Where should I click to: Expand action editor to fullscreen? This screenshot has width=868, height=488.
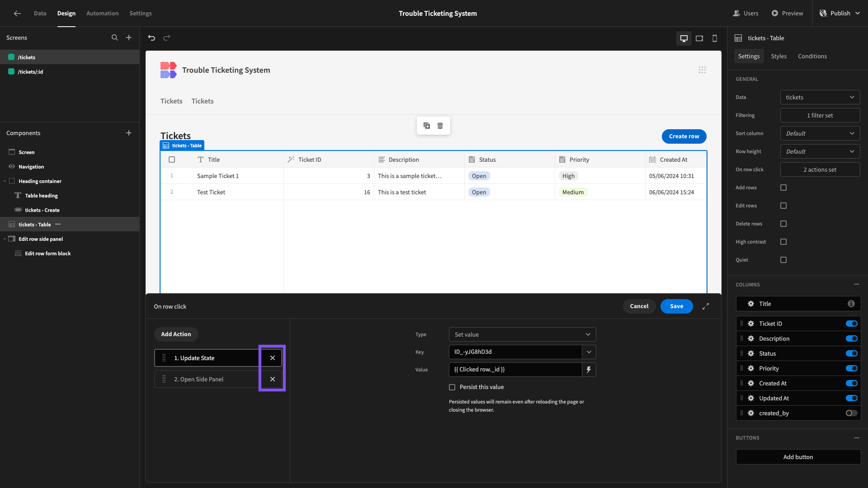pos(706,306)
